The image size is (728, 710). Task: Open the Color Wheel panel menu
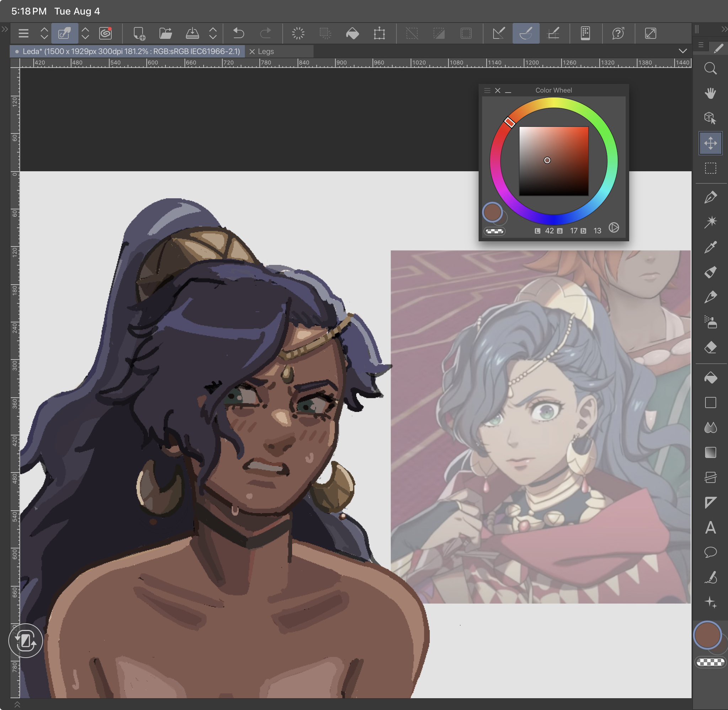coord(487,90)
